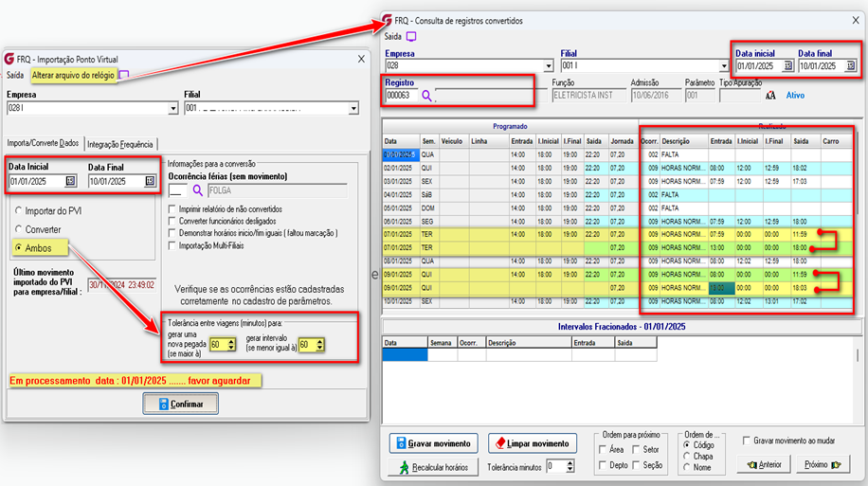Screen dimensions: 868x486
Task: Click the Ativo status link
Action: tap(795, 96)
